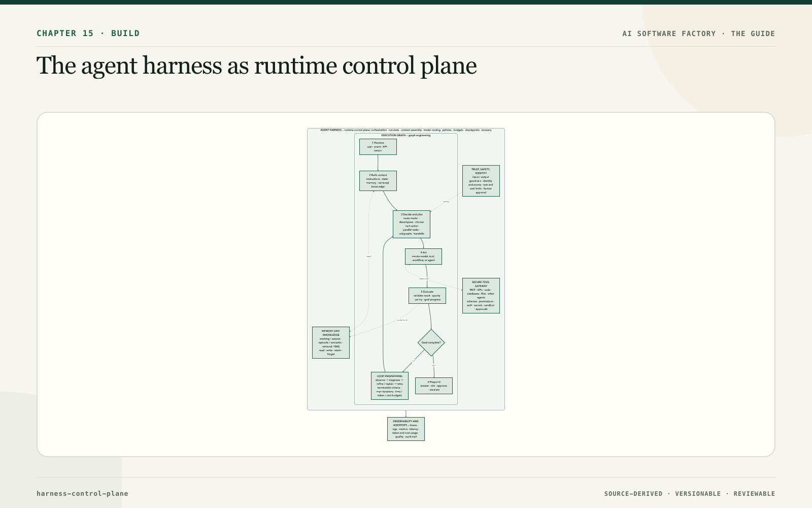Click the "write-back" edge label
Image resolution: width=812 pixels, height=508 pixels.
point(402,320)
